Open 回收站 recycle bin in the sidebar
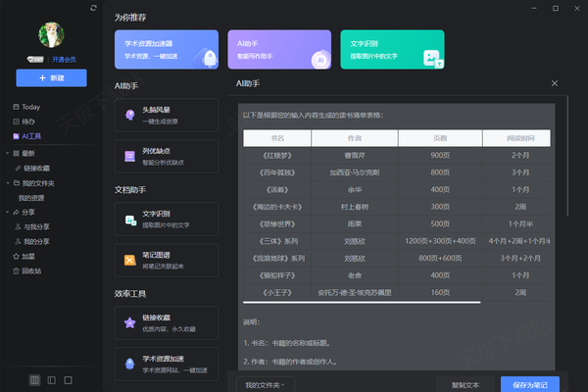Image resolution: width=588 pixels, height=392 pixels. point(31,270)
